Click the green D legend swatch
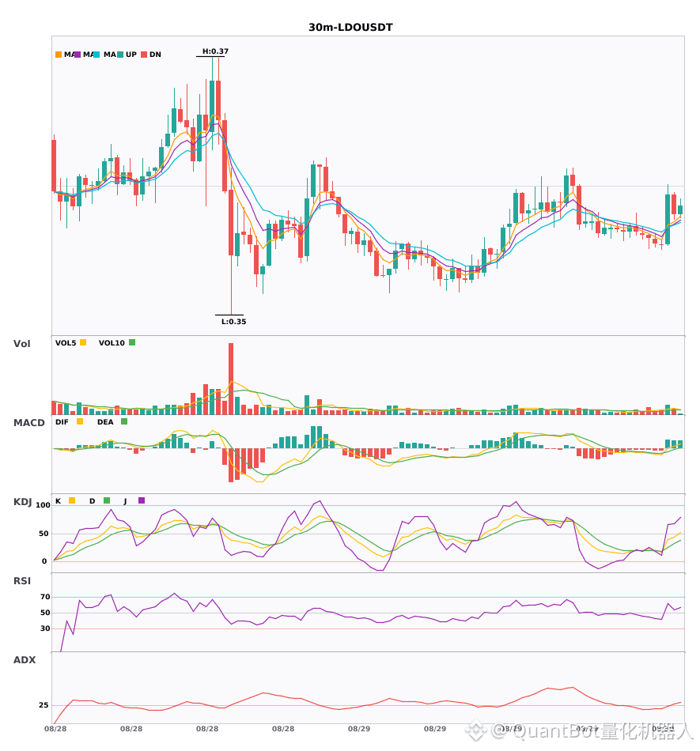The width and height of the screenshot is (700, 751). [107, 500]
